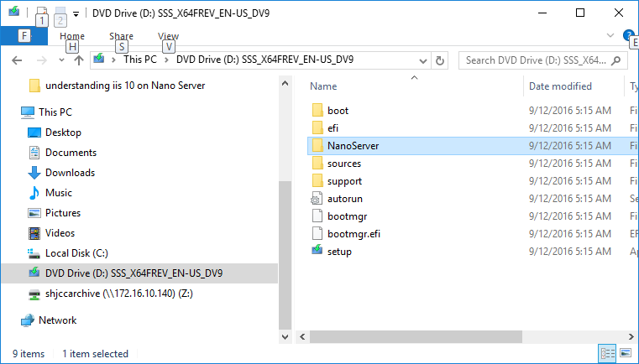Viewport: 639px width, 364px height.
Task: Click navigation pane scroll down arrow
Action: coord(285,337)
